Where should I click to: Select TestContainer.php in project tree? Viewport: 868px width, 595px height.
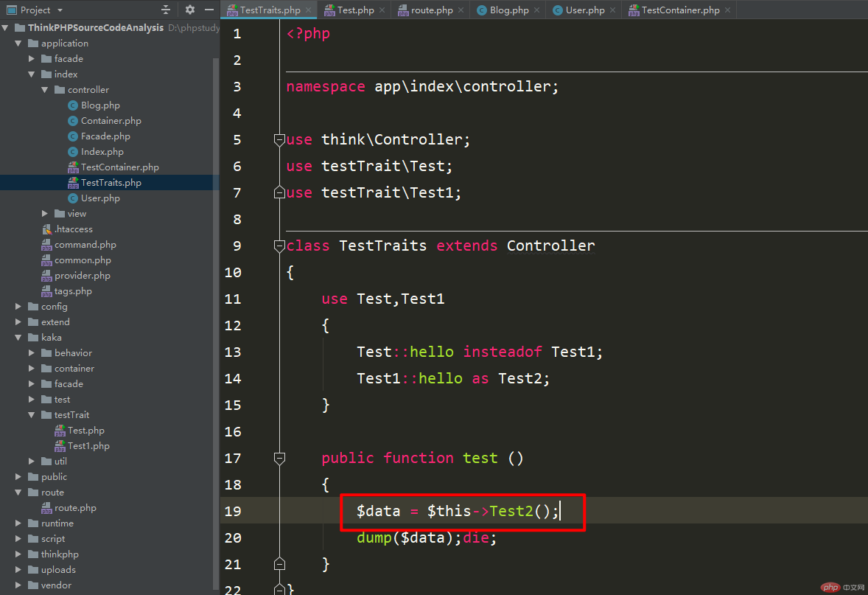(119, 167)
